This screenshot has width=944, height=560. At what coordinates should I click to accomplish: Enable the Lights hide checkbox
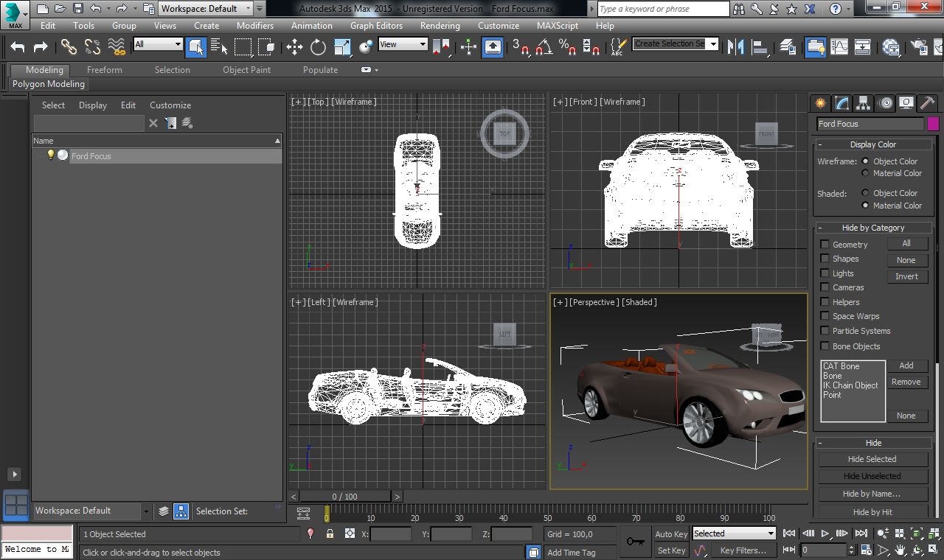tap(825, 273)
